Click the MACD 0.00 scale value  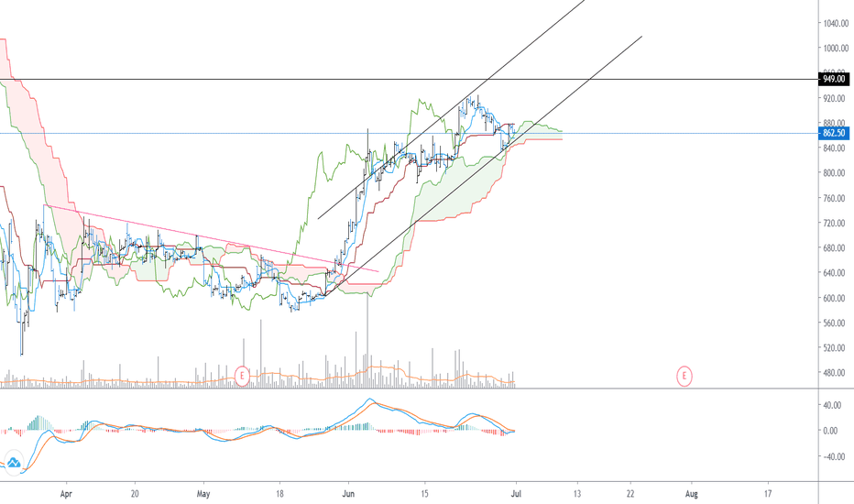point(830,431)
